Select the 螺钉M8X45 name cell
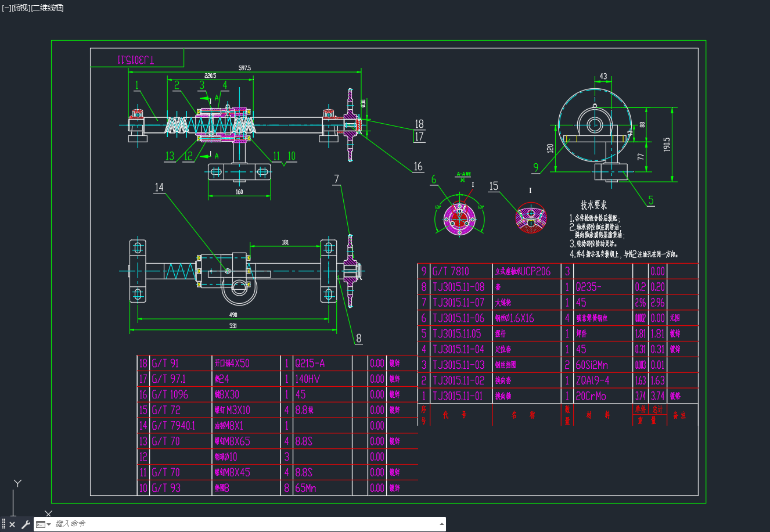Viewport: 770px width, 532px height. pos(232,472)
